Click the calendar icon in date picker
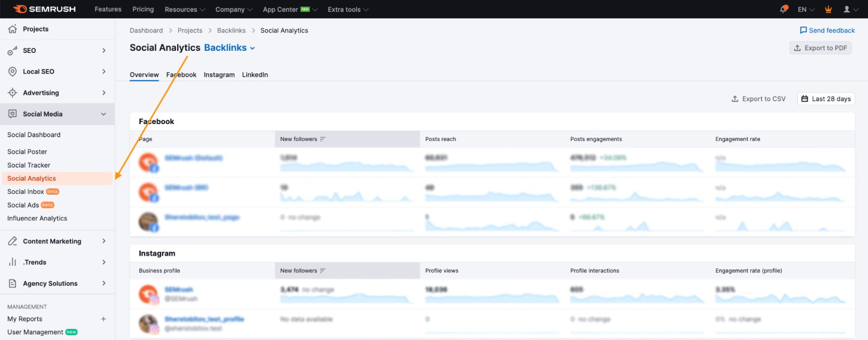This screenshot has height=340, width=868. coord(805,99)
